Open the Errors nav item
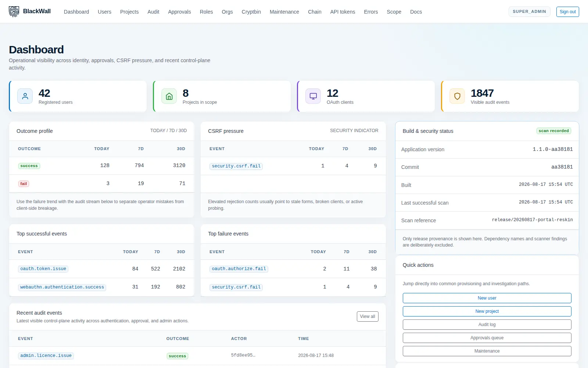This screenshot has height=368, width=588. (x=371, y=12)
